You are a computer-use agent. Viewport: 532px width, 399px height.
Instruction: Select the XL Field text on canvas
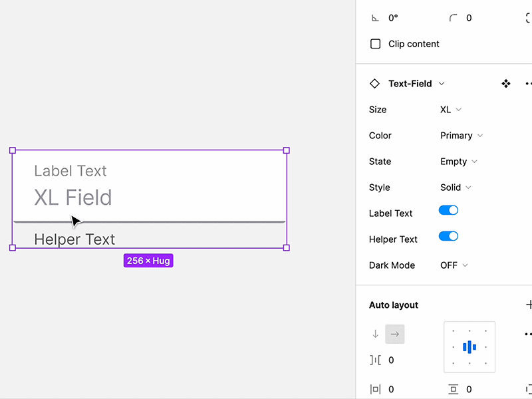tap(73, 198)
